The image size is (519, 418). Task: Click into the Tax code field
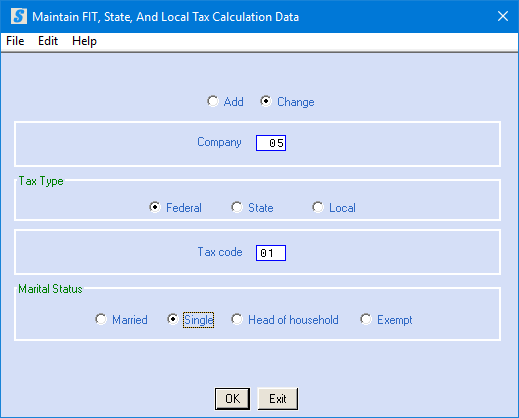271,253
